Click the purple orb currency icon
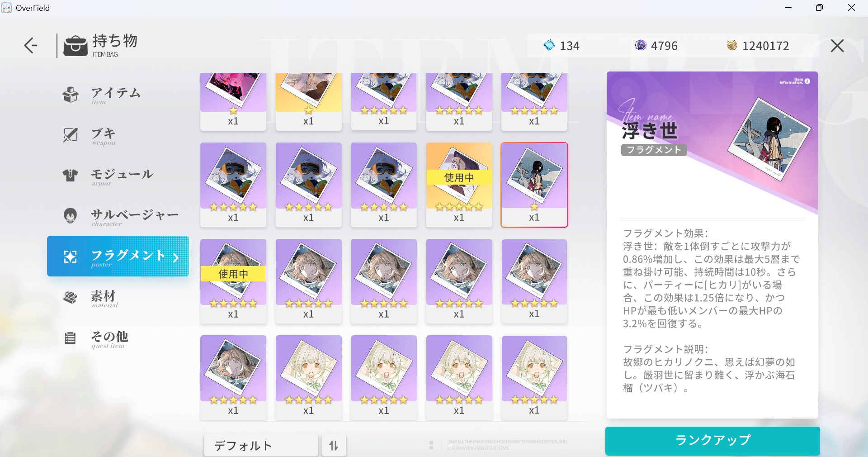Image resolution: width=868 pixels, height=457 pixels. [x=641, y=45]
